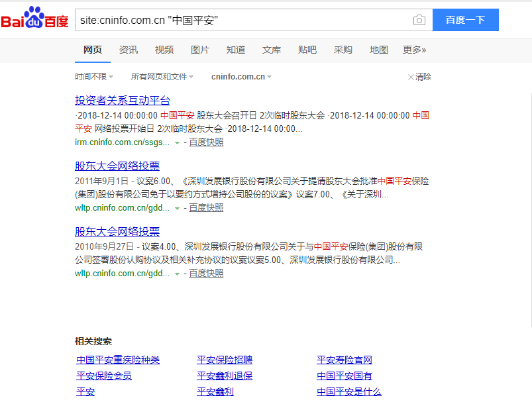The image size is (532, 414).
Task: Switch to the 地图 tab
Action: click(379, 50)
